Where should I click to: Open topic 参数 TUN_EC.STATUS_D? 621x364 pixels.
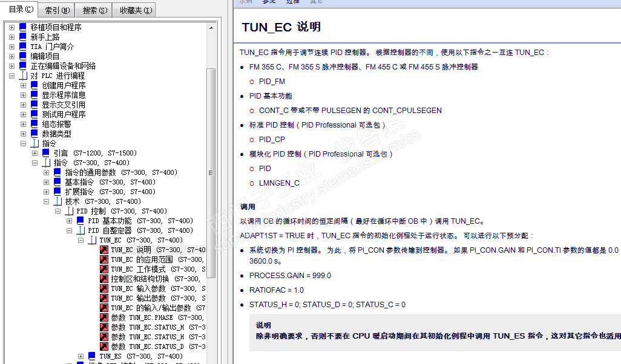(x=158, y=346)
